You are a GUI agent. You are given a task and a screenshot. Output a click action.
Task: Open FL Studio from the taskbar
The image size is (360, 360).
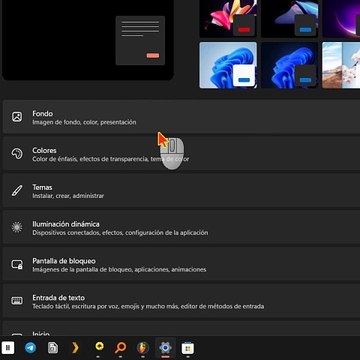coord(143,348)
